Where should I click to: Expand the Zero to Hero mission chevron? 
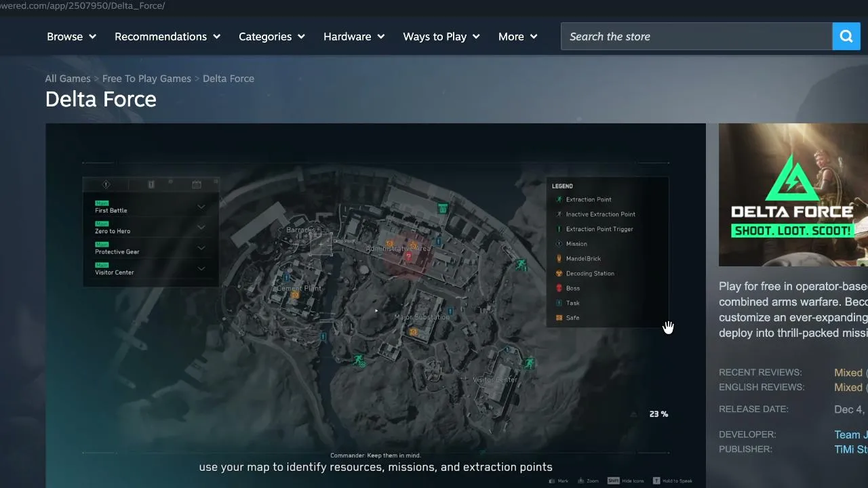point(201,227)
